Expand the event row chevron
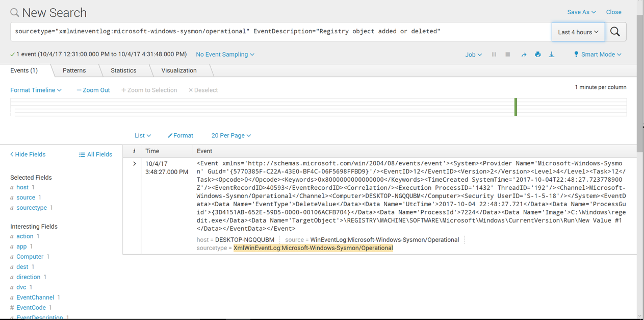The height and width of the screenshot is (320, 644). (x=134, y=164)
